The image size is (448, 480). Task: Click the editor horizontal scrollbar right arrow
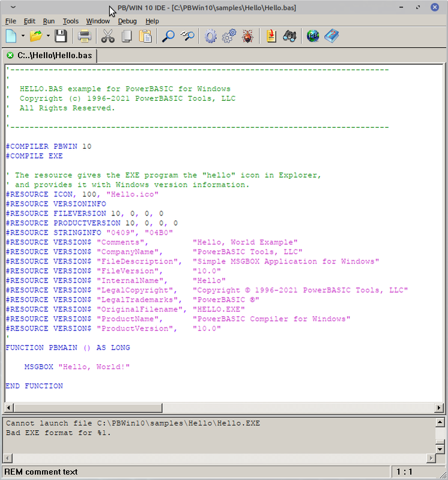click(439, 408)
